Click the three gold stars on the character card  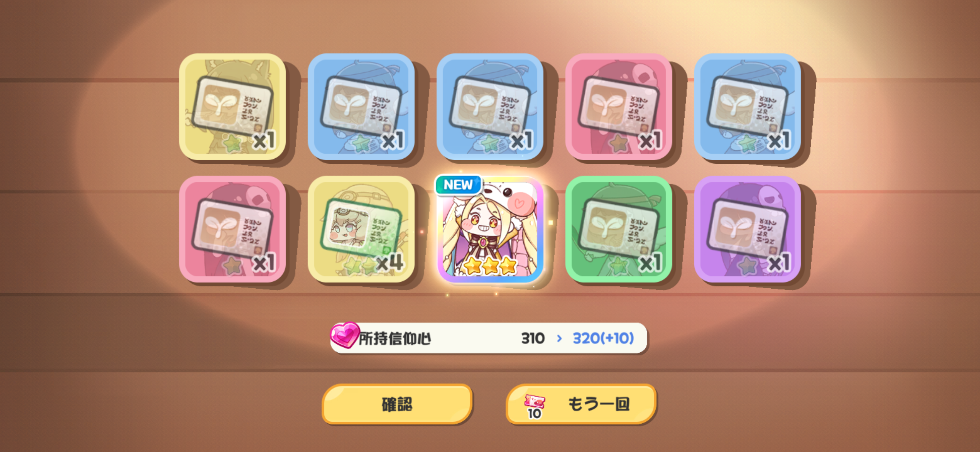click(490, 265)
